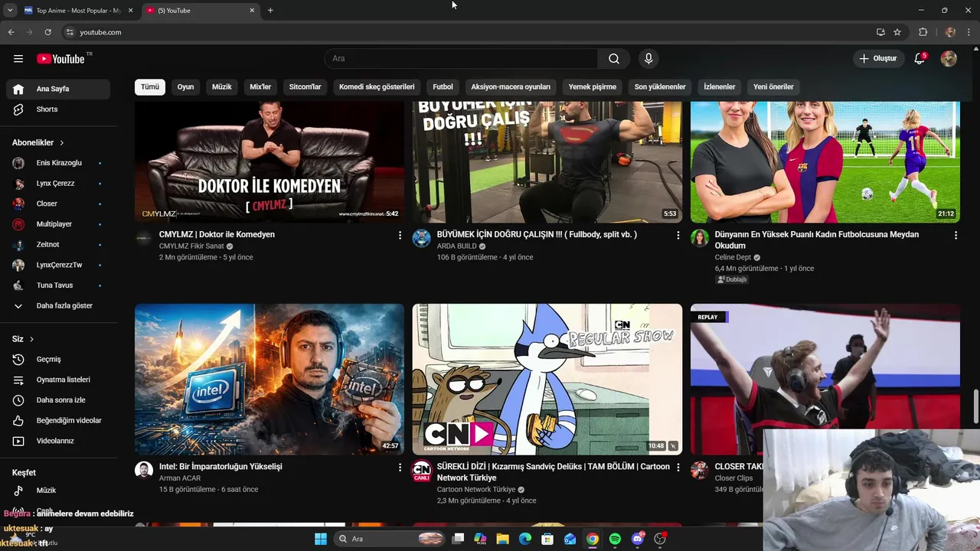Open Beğendiğim videolar in sidebar
This screenshot has height=551, width=980.
(58, 421)
